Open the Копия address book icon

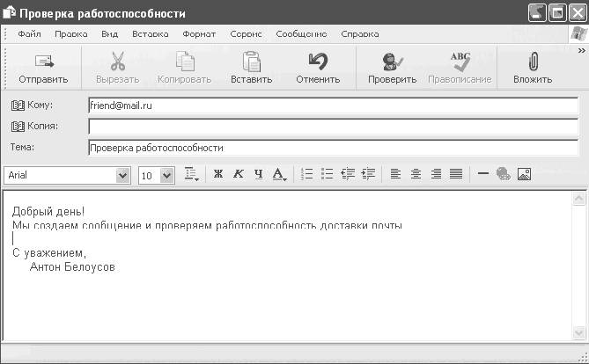point(18,127)
